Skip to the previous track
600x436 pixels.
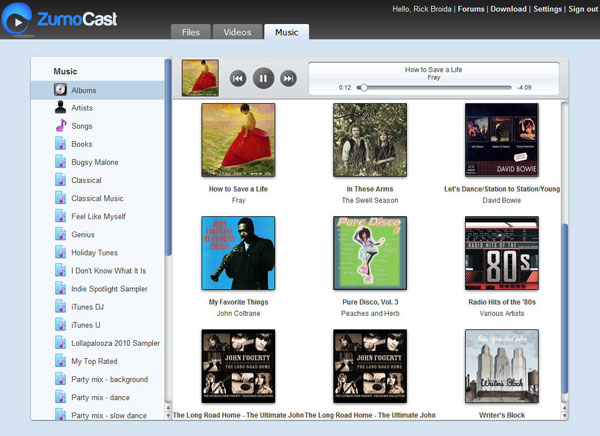point(238,78)
